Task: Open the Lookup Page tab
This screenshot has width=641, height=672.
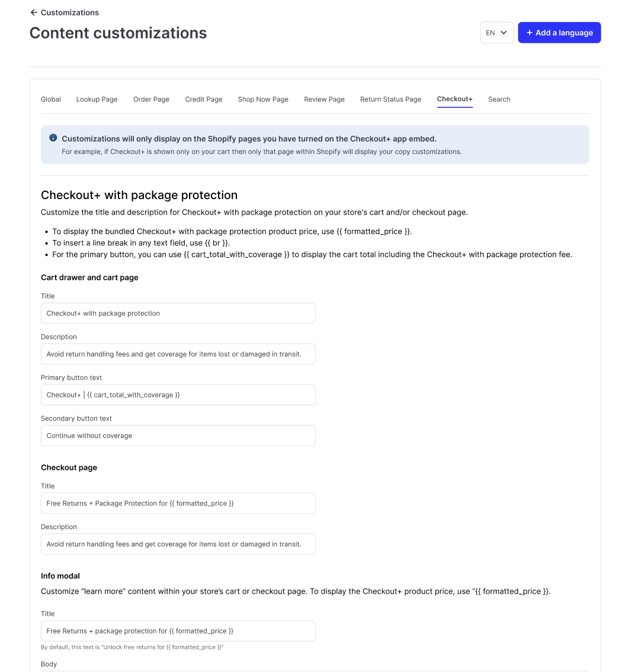Action: (97, 99)
